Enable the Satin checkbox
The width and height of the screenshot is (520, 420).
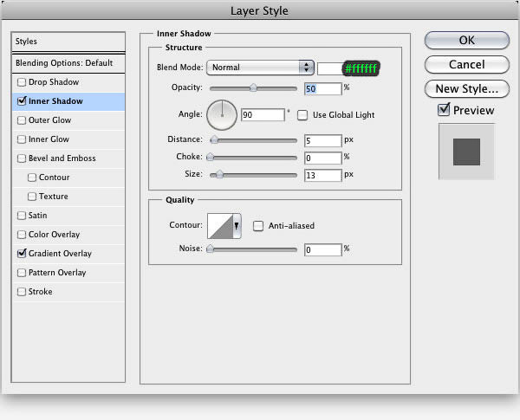pos(22,216)
